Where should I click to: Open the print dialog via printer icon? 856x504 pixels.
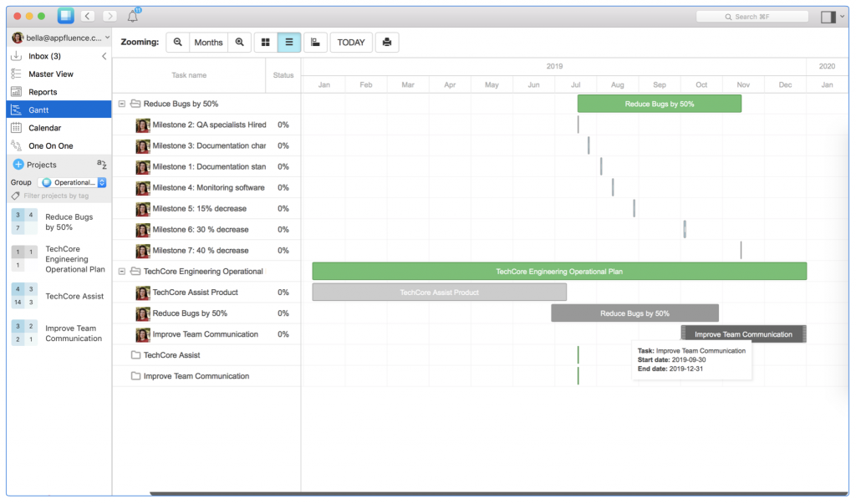click(386, 42)
